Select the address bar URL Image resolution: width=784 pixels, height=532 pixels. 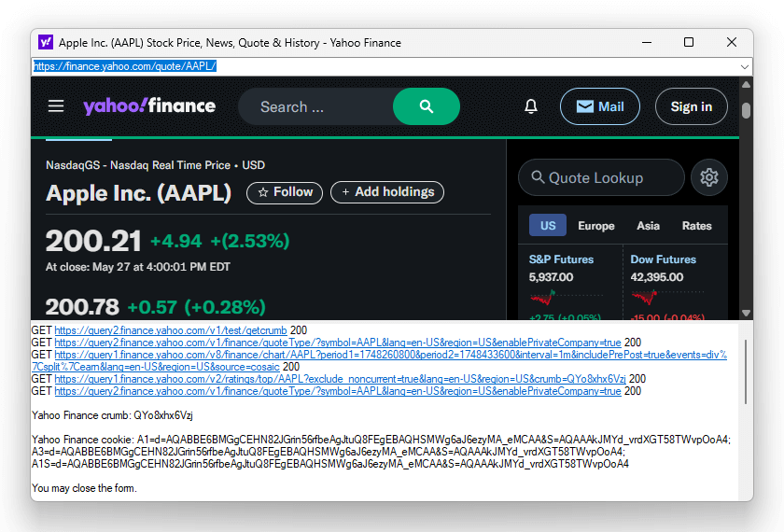pos(125,66)
